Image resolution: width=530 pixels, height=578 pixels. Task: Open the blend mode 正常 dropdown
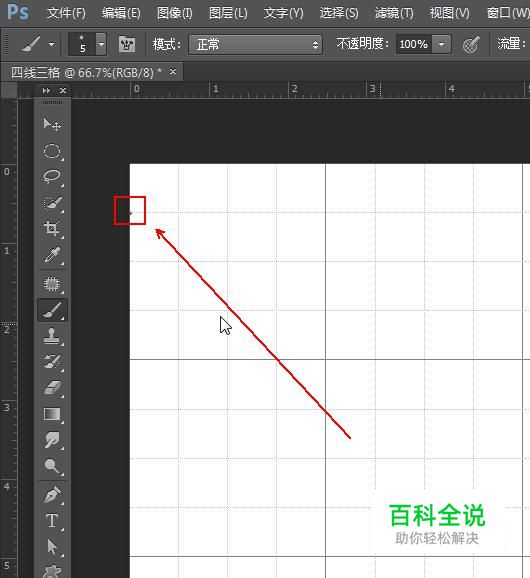click(x=255, y=45)
